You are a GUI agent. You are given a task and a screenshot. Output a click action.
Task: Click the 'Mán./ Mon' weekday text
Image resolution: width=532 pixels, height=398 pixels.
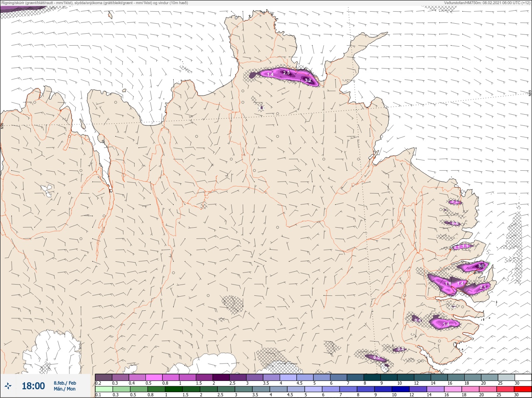(x=65, y=389)
